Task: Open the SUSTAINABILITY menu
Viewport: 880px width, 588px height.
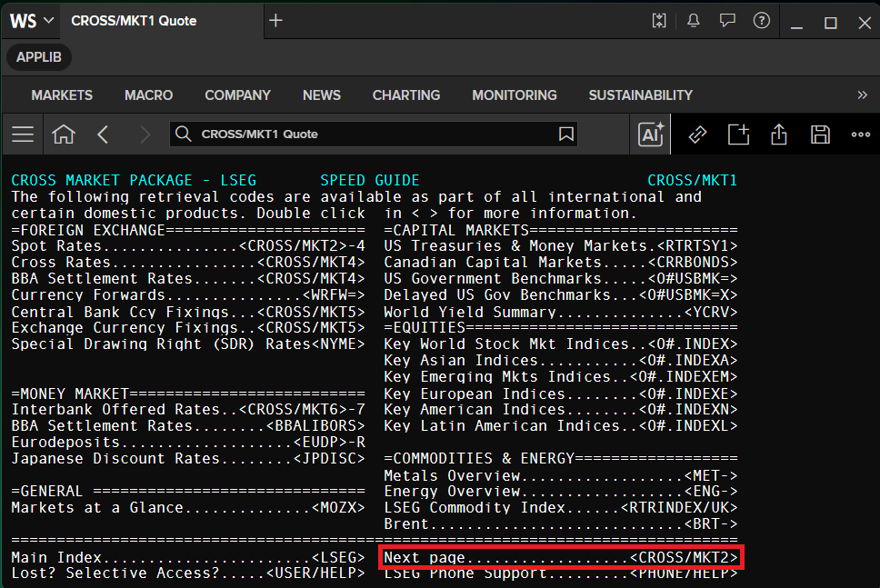Action: tap(640, 95)
